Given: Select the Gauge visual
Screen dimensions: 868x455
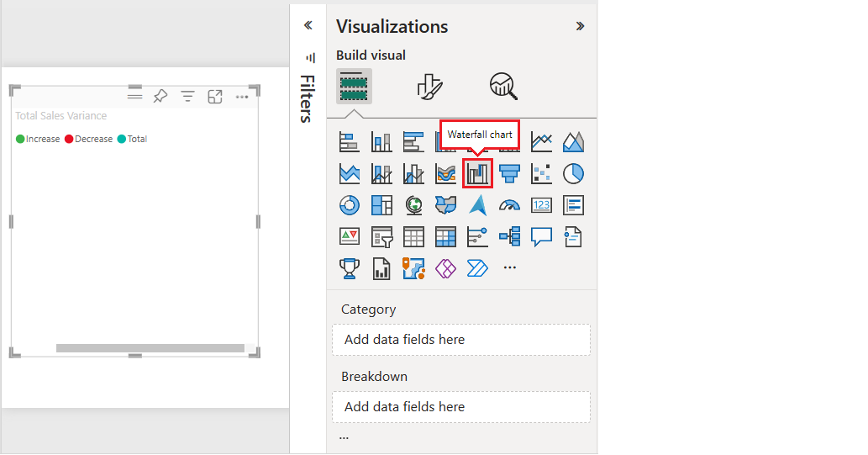Looking at the screenshot, I should coord(509,205).
